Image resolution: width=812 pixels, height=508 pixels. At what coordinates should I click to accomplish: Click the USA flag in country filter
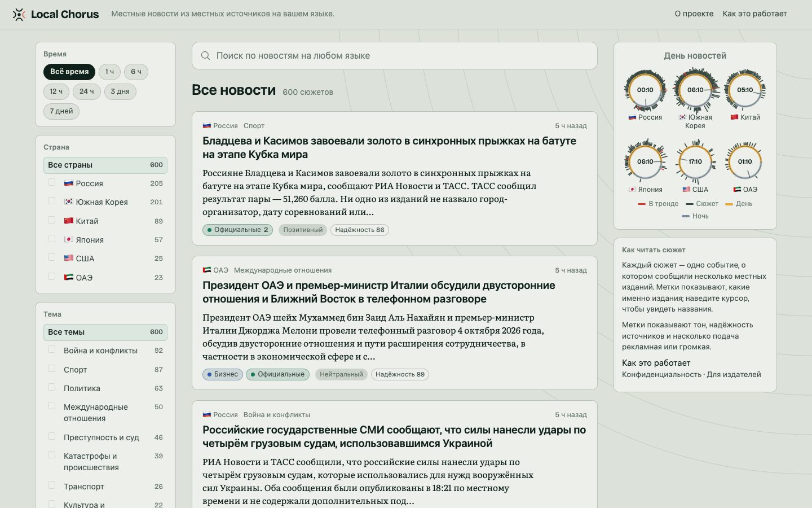pyautogui.click(x=69, y=258)
